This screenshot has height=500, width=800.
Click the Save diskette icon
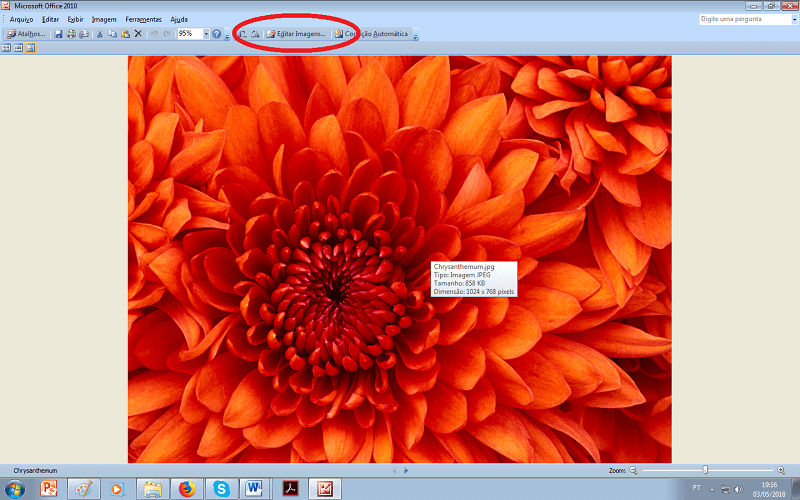pyautogui.click(x=58, y=34)
